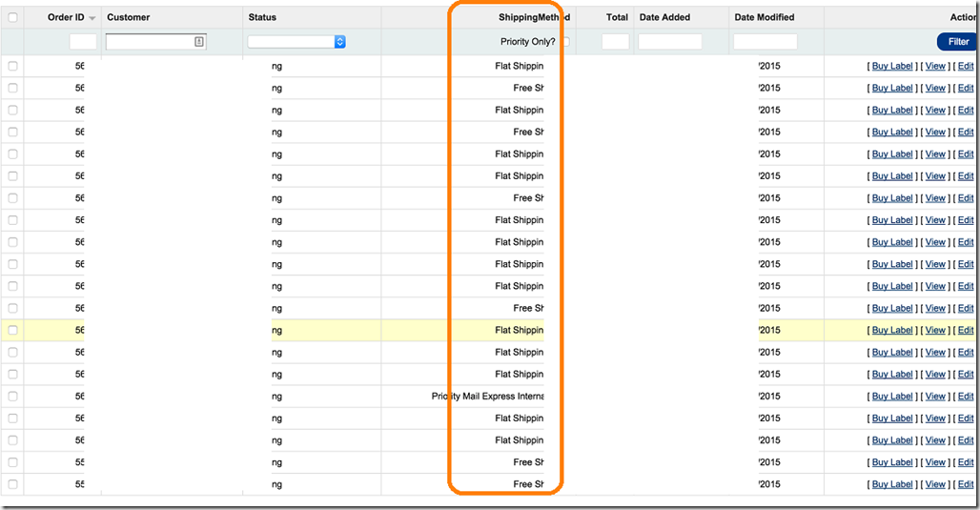Edit the yellow highlighted order row
Image resolution: width=980 pixels, height=510 pixels.
966,330
